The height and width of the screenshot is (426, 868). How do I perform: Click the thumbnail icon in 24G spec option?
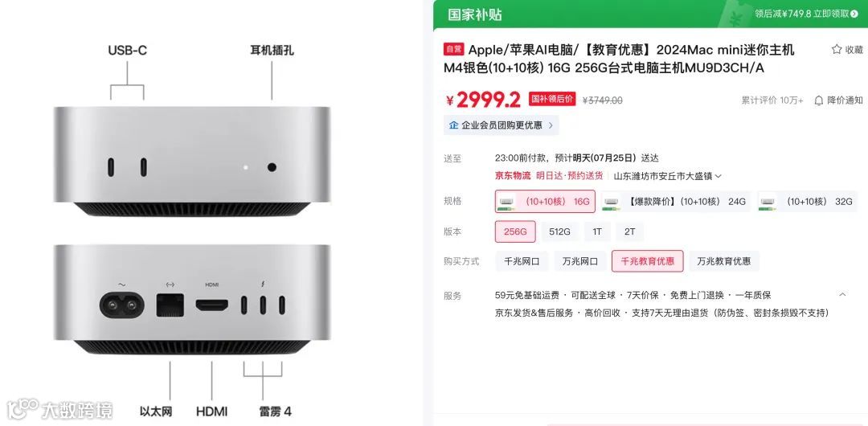pos(611,202)
